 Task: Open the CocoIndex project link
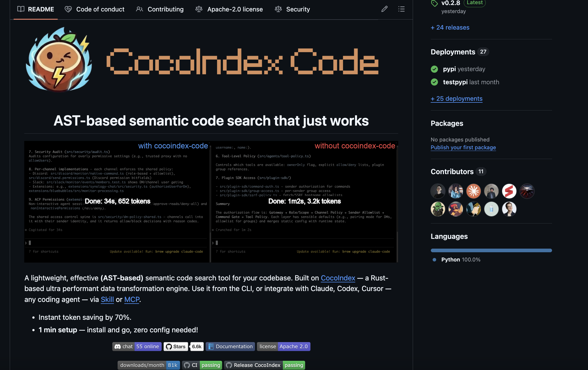tap(338, 278)
